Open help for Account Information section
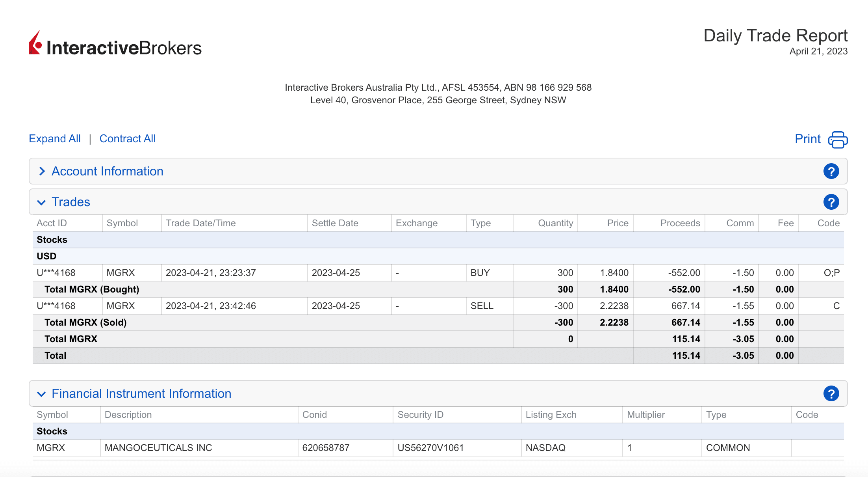This screenshot has width=868, height=477. (831, 171)
